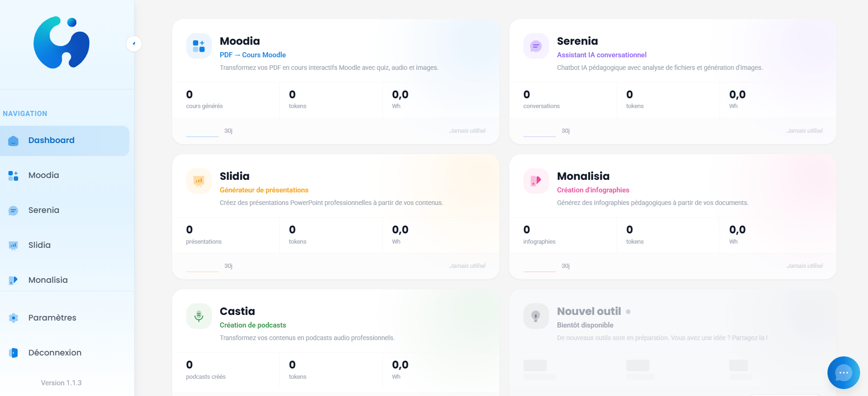Navigate to Slidia in the sidebar
The height and width of the screenshot is (396, 868).
click(40, 246)
